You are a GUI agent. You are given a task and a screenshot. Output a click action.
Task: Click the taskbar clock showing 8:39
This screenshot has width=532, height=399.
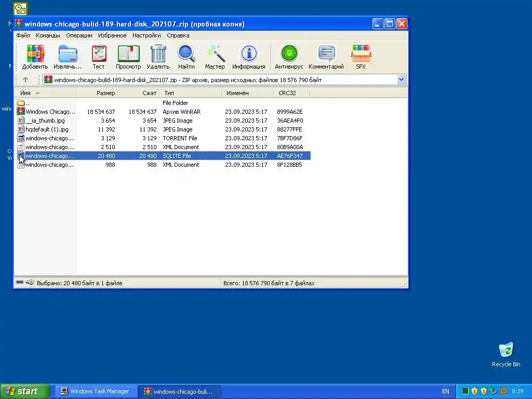[x=517, y=391]
